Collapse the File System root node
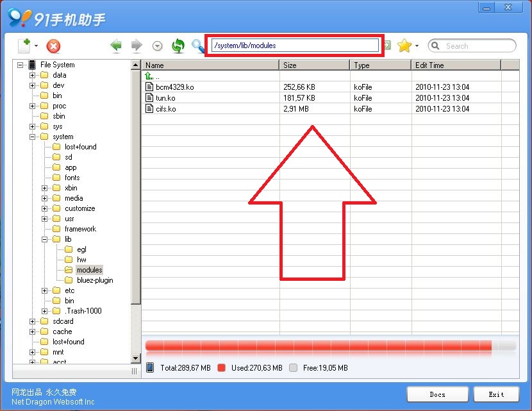532x411 pixels. coord(21,65)
